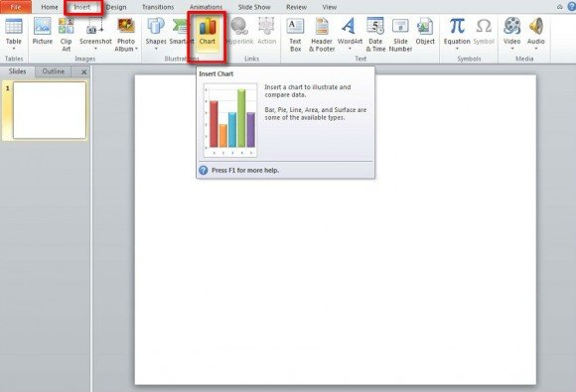Expand the Shapes dropdown arrow

156,49
